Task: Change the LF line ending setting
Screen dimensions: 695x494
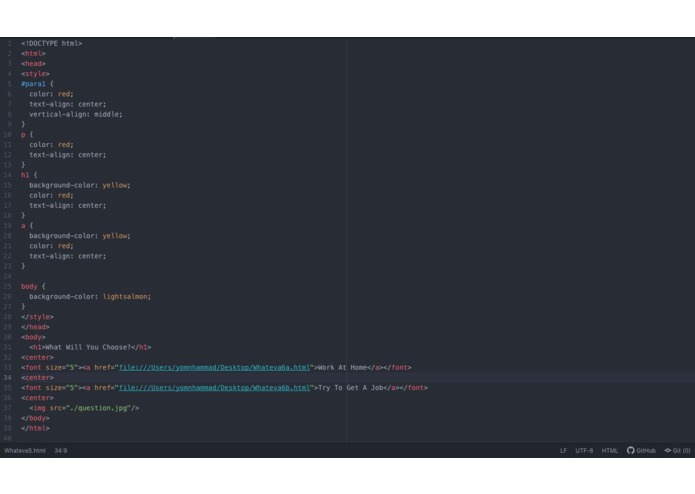Action: pyautogui.click(x=563, y=450)
